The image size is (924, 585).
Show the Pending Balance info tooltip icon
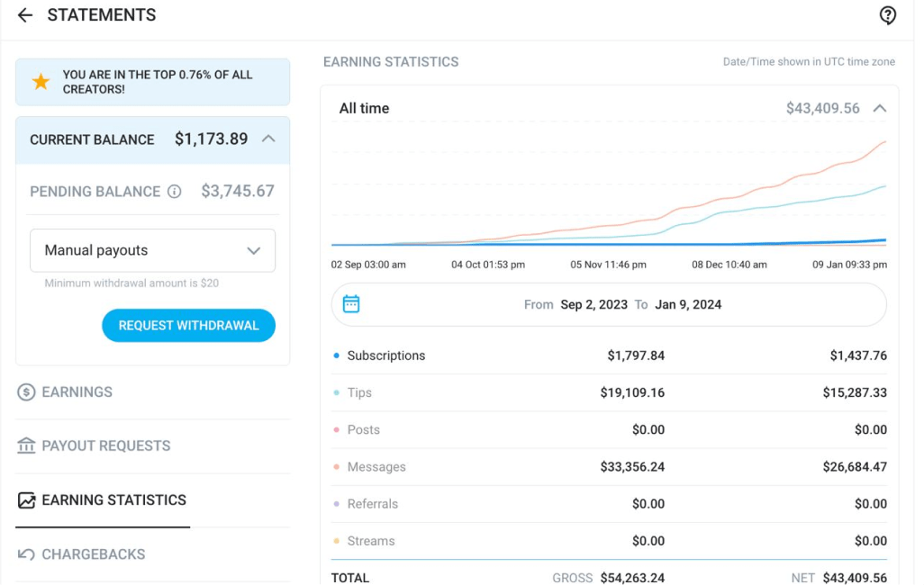[175, 192]
